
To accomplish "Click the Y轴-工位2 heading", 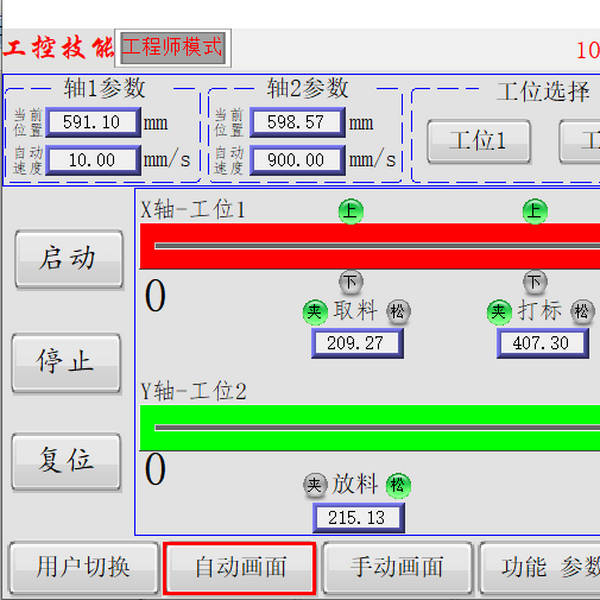I will [194, 391].
